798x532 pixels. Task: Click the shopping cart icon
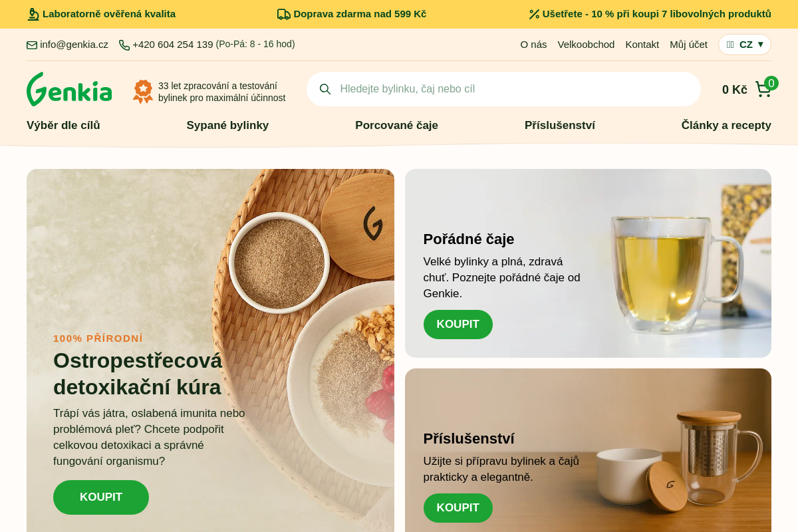point(763,89)
